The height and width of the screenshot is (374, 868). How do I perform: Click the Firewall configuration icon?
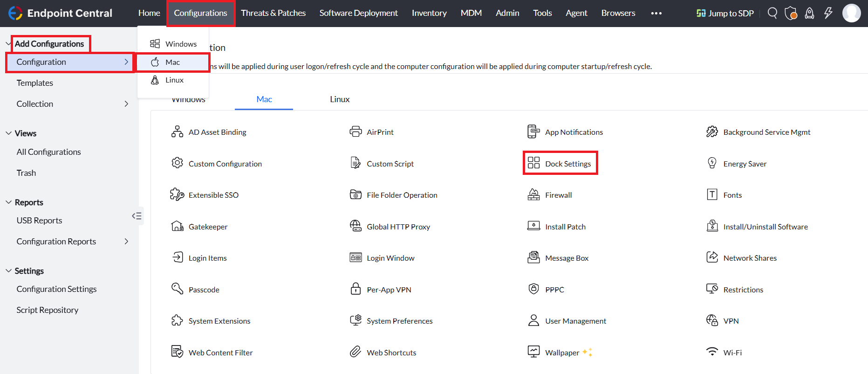tap(533, 195)
